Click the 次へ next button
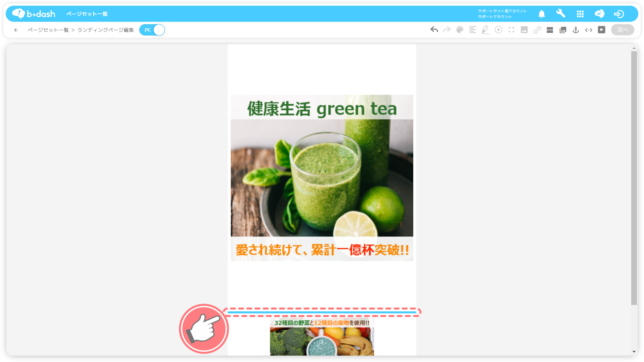Image resolution: width=644 pixels, height=362 pixels. [623, 30]
